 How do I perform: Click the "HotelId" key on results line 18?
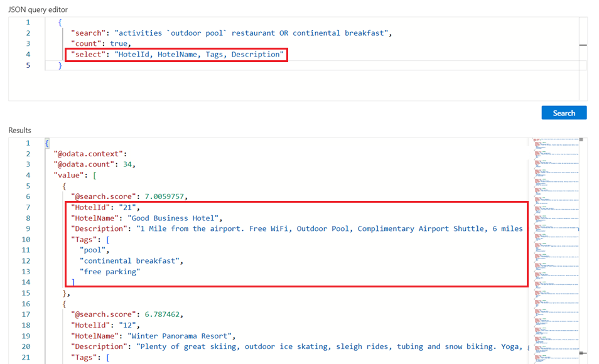tap(90, 325)
